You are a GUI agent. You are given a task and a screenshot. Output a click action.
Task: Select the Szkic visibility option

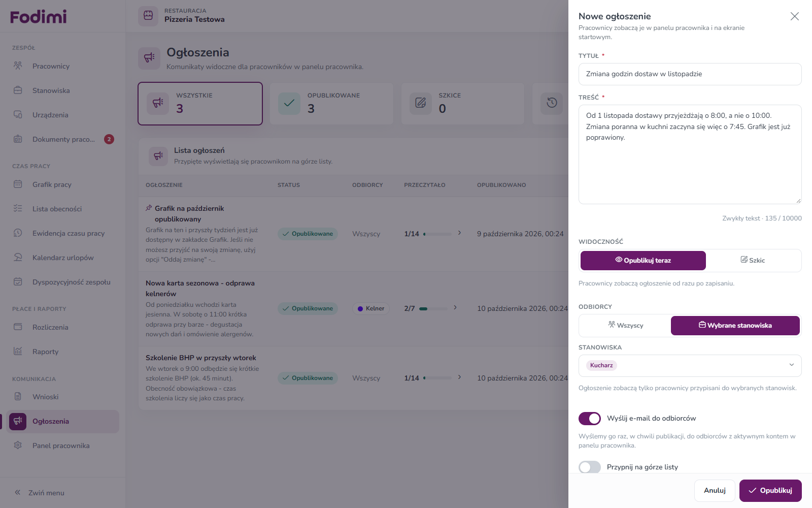tap(753, 260)
